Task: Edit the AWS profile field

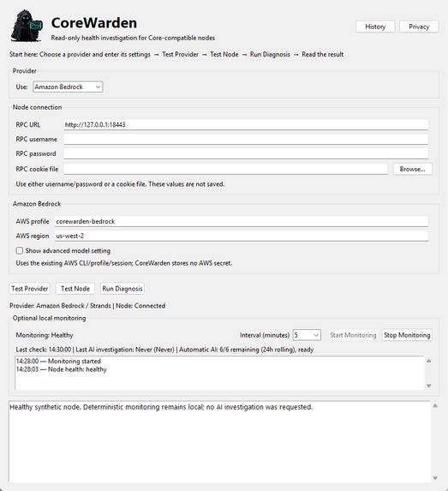Action: click(241, 221)
